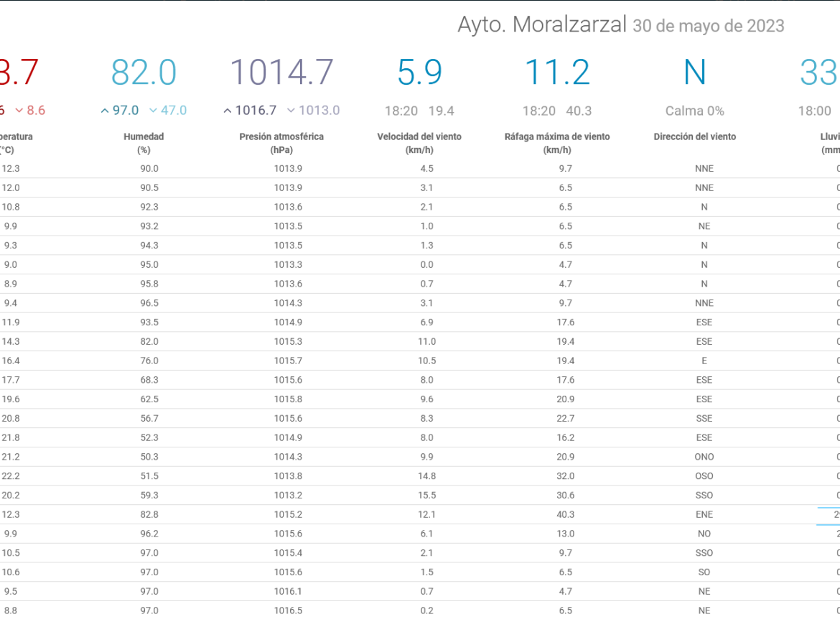Click the large humidity value 82.0
Screen dimensions: 840x627
click(x=144, y=73)
